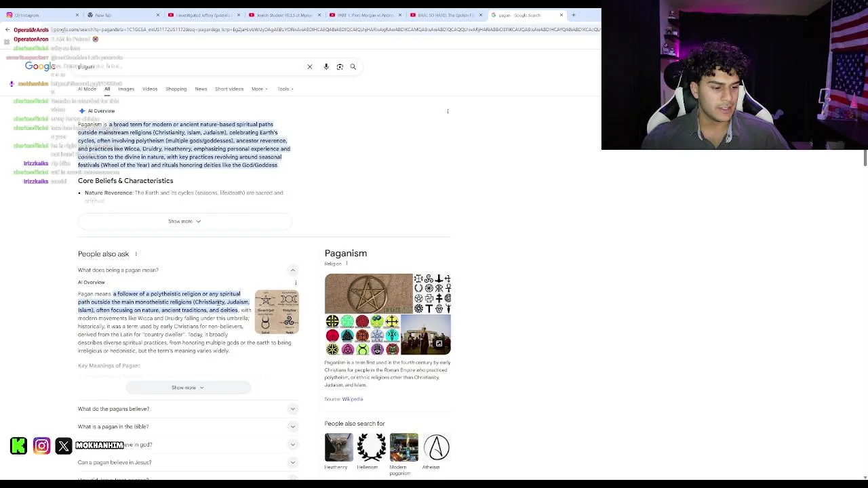868x488 pixels.
Task: Open the Modern paganism related search
Action: [x=403, y=454]
